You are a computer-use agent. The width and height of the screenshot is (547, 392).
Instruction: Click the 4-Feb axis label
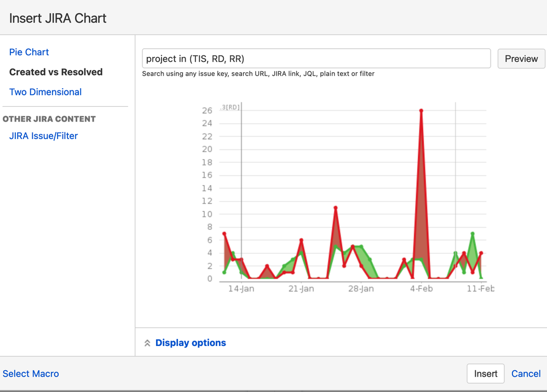[x=422, y=289]
